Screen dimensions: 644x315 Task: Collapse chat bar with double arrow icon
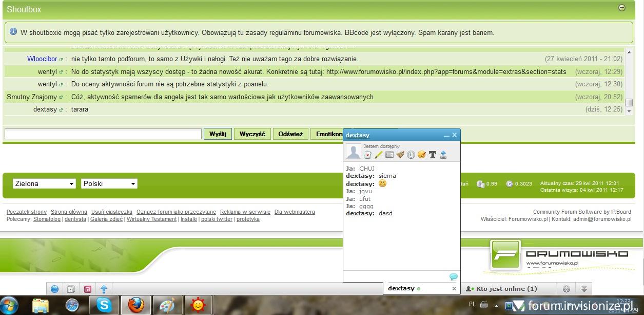[x=584, y=289]
